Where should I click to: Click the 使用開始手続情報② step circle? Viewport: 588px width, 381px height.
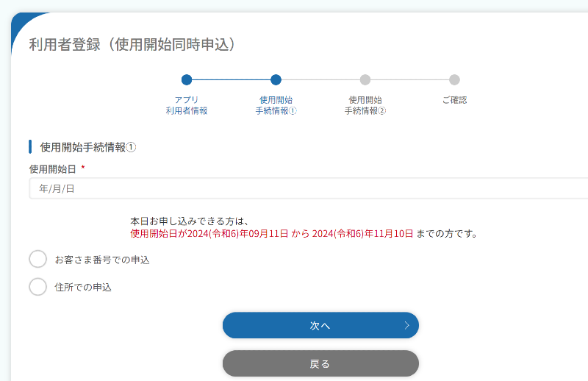365,79
